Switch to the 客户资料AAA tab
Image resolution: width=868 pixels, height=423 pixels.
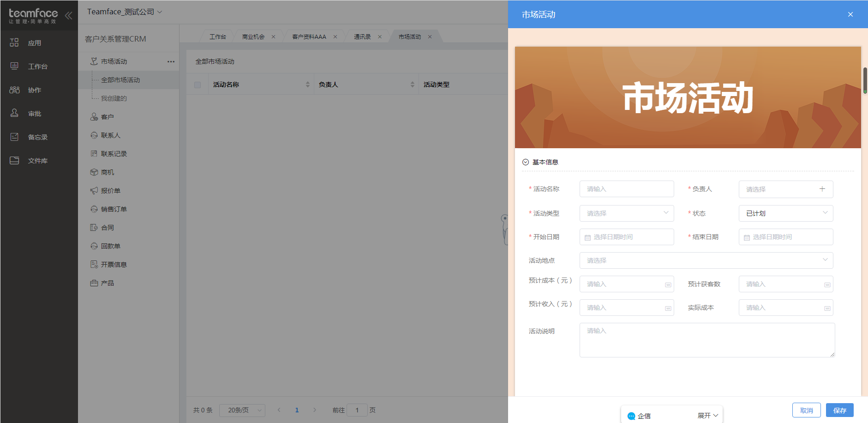click(309, 37)
